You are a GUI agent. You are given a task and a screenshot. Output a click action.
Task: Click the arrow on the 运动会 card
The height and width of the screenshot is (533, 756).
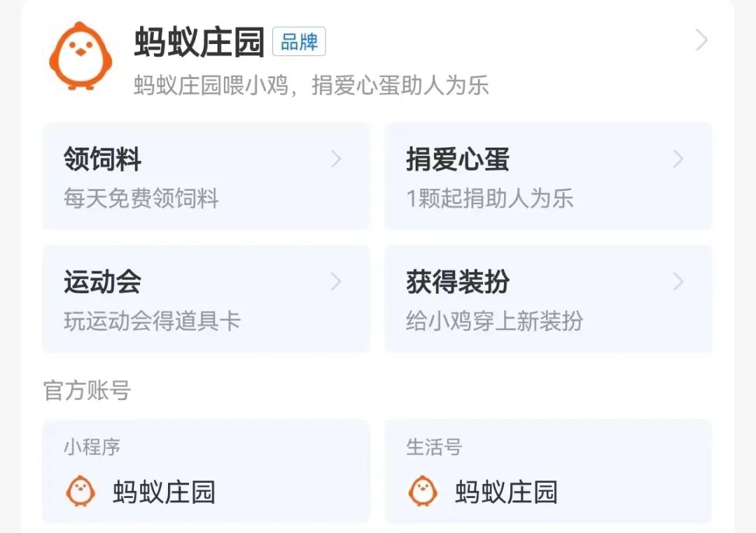click(x=336, y=282)
